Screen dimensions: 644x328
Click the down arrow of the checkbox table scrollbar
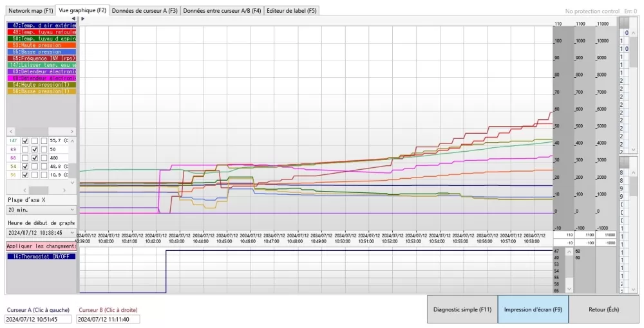click(72, 183)
